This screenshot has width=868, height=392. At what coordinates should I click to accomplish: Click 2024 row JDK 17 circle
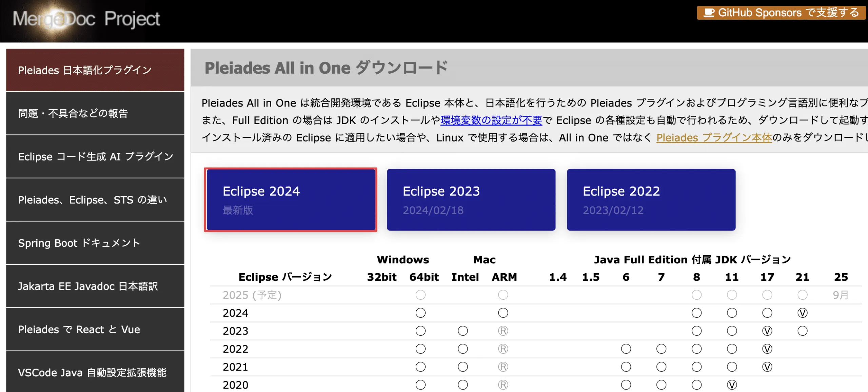click(767, 313)
